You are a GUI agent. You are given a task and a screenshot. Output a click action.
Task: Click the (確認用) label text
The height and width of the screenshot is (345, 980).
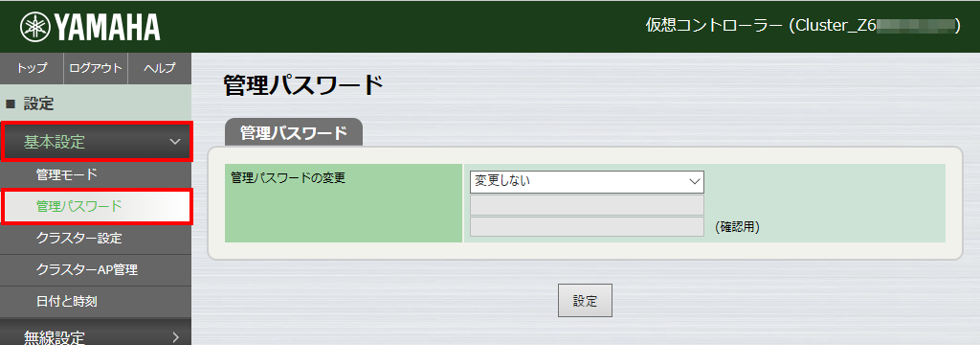coord(737,227)
